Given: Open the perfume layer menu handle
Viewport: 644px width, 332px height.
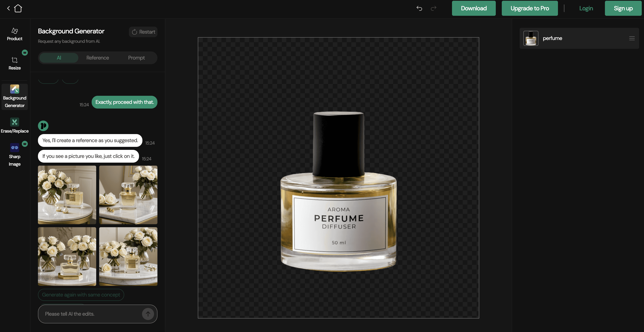Looking at the screenshot, I should pos(632,38).
